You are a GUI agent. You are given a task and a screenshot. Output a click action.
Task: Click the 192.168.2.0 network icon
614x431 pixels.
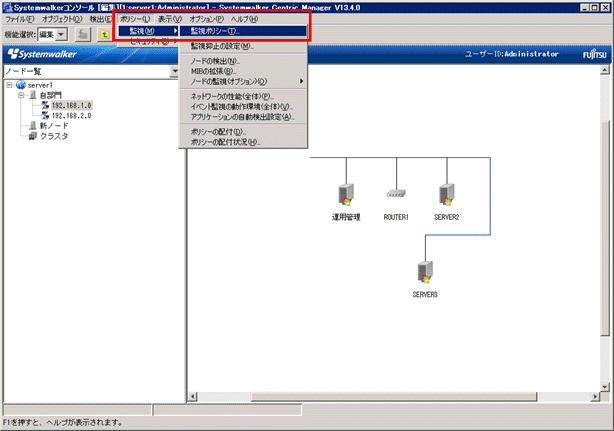[45, 115]
